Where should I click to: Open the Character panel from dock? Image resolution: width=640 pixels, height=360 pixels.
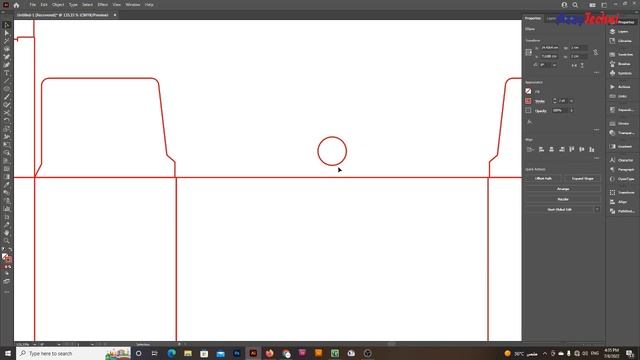pyautogui.click(x=622, y=160)
